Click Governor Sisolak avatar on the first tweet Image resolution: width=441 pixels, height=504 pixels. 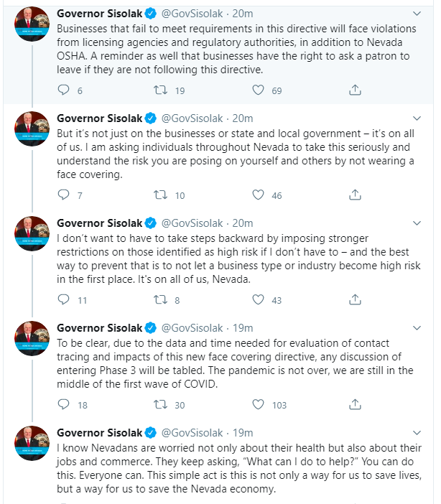pyautogui.click(x=32, y=25)
